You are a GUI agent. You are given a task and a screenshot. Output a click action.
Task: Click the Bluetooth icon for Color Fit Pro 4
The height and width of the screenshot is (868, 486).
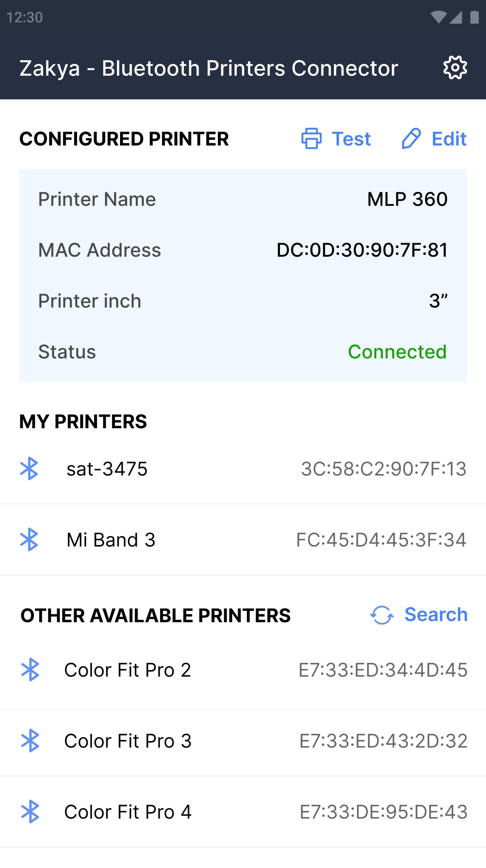30,811
